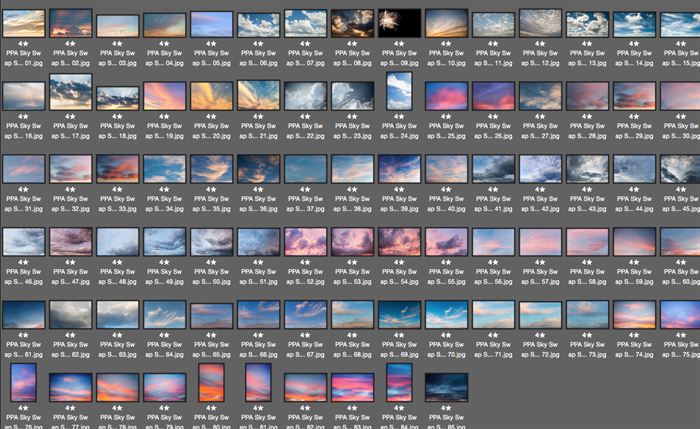Select the blue sky thumbnail 14.jpg
Image resolution: width=700 pixels, height=429 pixels.
(634, 24)
